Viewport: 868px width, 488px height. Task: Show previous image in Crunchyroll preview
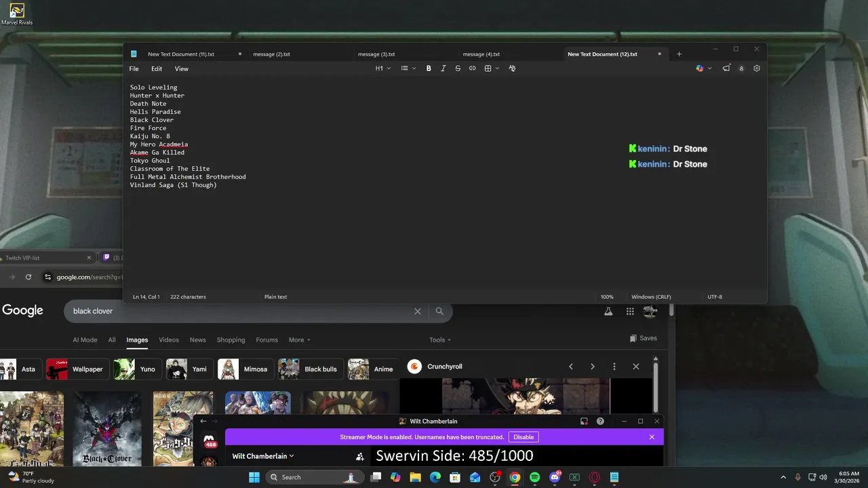(571, 367)
